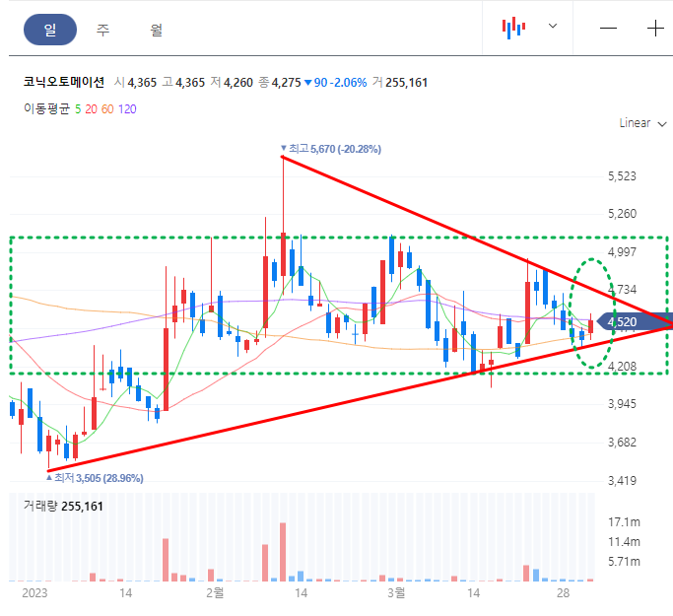The width and height of the screenshot is (673, 616).
Task: Click the 3,419 price axis label
Action: point(622,480)
